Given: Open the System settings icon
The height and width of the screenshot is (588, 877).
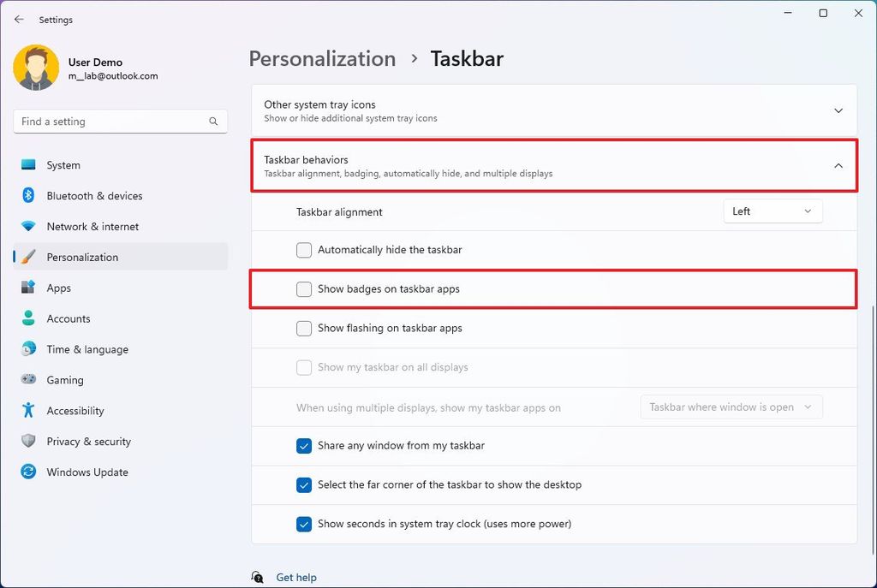Looking at the screenshot, I should 29,164.
